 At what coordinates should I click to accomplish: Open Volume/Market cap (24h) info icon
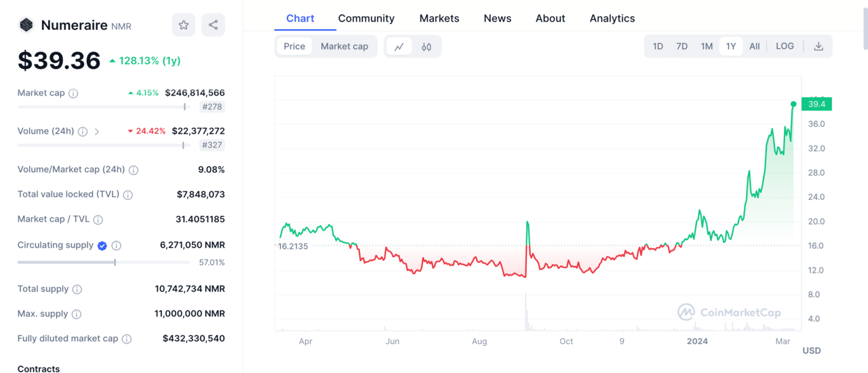(x=134, y=170)
